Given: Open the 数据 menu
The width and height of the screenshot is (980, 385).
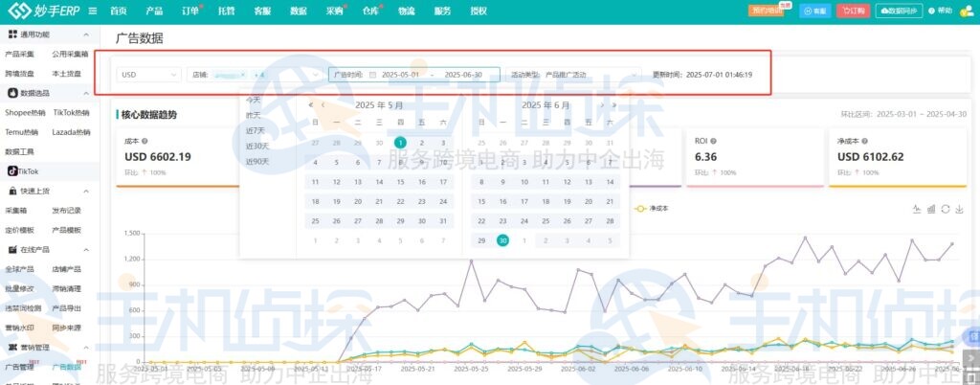Looking at the screenshot, I should pos(299,11).
